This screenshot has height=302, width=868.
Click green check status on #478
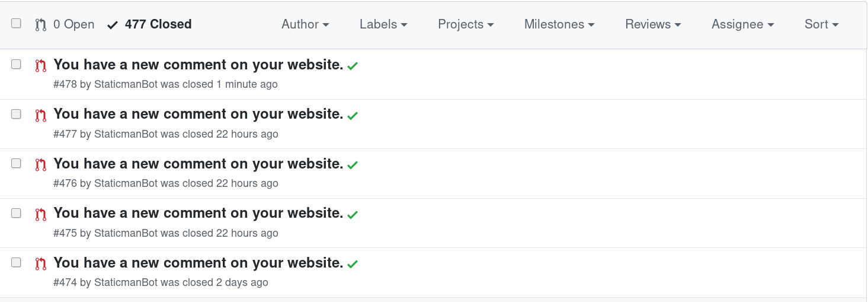click(x=353, y=66)
